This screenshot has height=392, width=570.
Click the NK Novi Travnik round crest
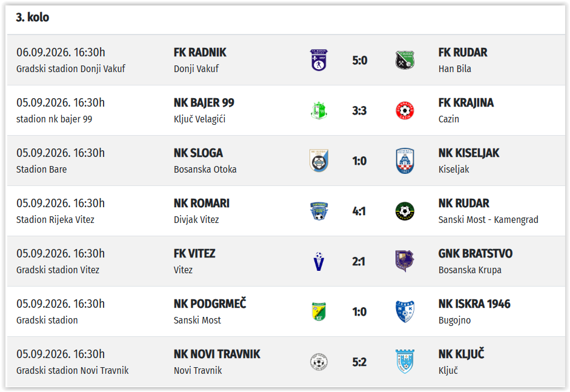[x=319, y=362]
